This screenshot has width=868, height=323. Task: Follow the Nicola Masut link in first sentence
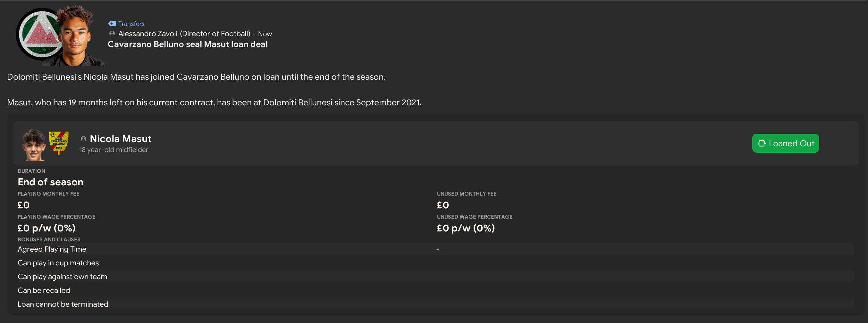(108, 77)
